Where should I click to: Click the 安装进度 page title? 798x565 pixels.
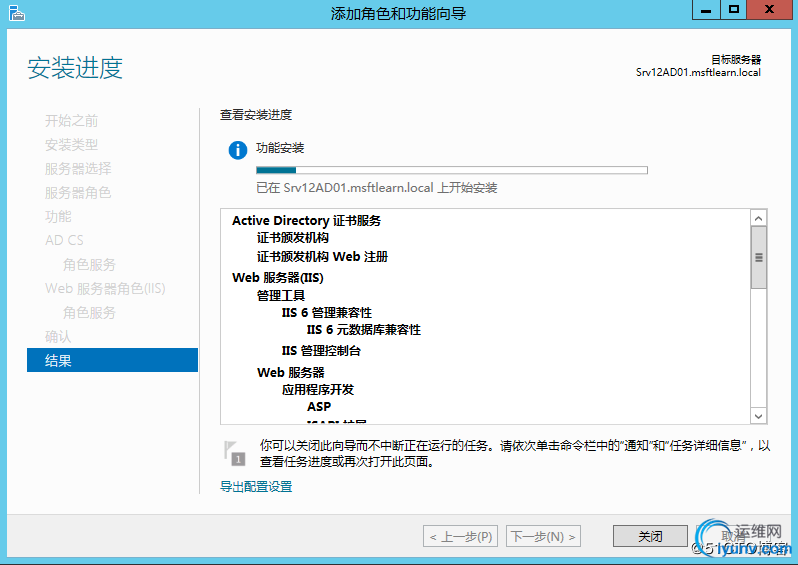(x=75, y=68)
